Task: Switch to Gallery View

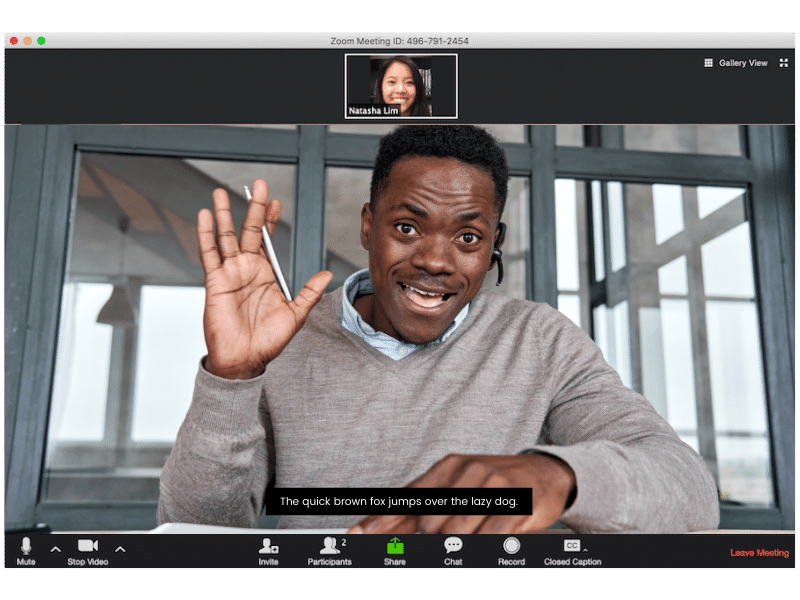Action: 736,62
